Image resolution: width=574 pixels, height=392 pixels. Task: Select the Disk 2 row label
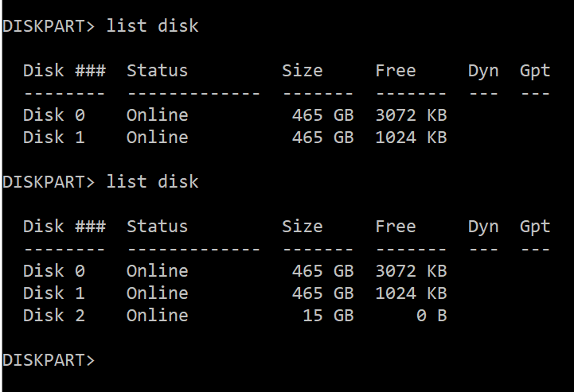tap(53, 316)
